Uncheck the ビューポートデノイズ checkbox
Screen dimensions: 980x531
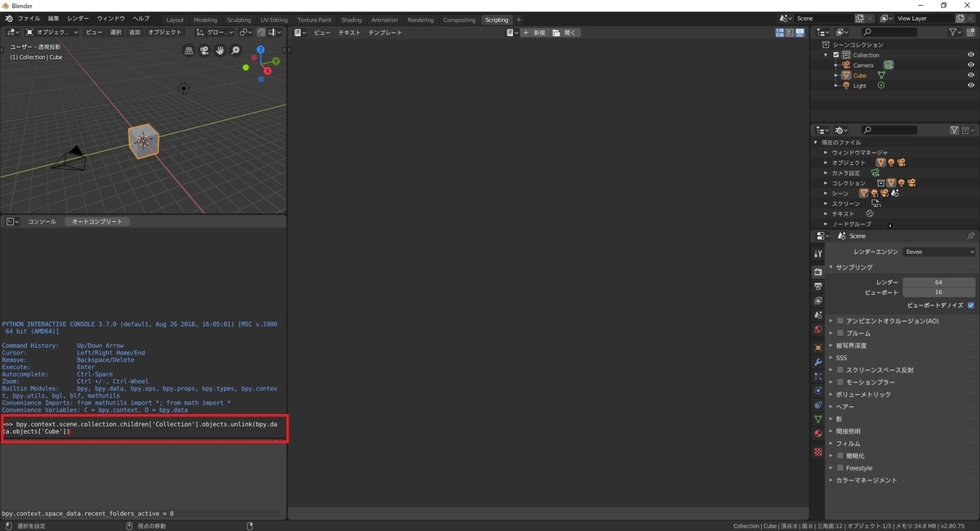(x=971, y=305)
